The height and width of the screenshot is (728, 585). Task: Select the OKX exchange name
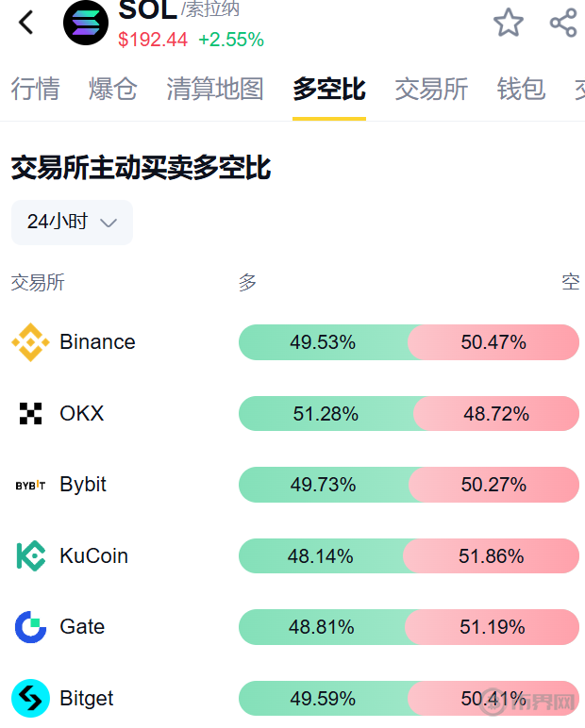pos(82,413)
